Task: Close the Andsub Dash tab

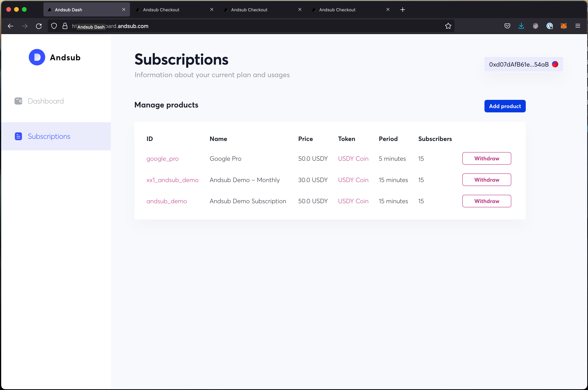Action: [124, 9]
